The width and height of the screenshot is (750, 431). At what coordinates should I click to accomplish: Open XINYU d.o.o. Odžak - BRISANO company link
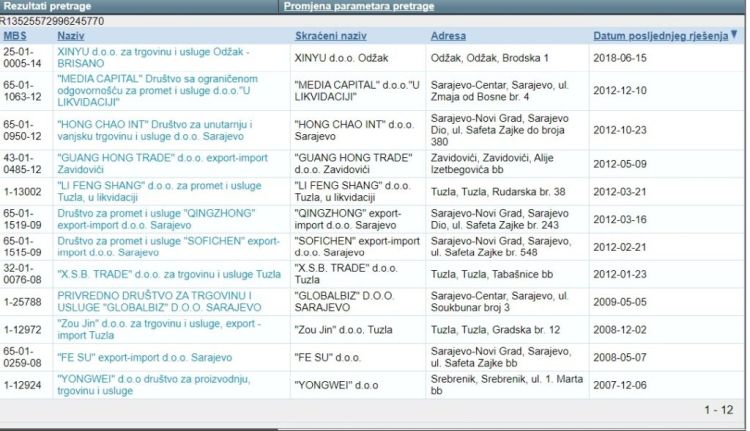coord(153,57)
